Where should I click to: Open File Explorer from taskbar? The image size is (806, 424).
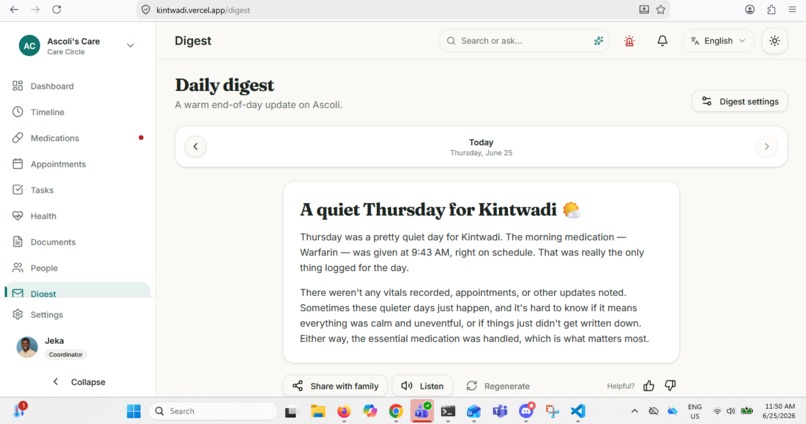(318, 411)
